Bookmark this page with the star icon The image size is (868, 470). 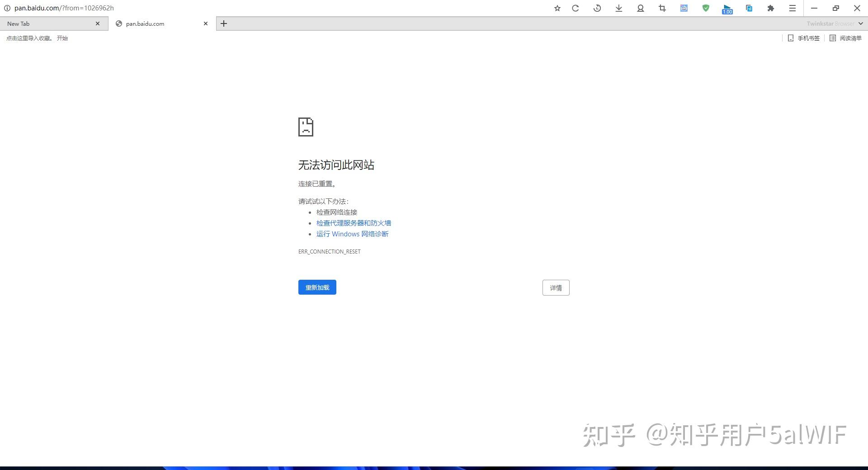point(557,8)
